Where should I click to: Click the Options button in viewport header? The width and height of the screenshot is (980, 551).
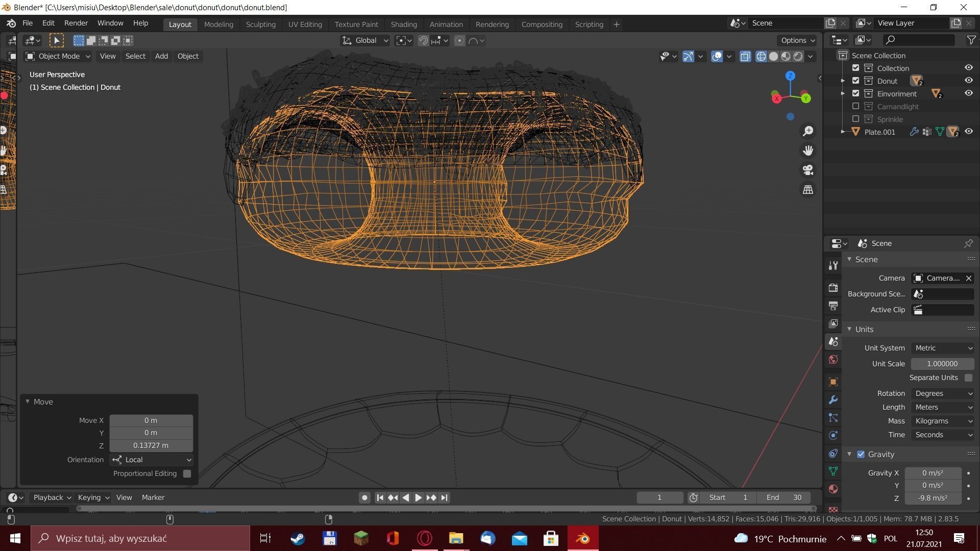797,40
